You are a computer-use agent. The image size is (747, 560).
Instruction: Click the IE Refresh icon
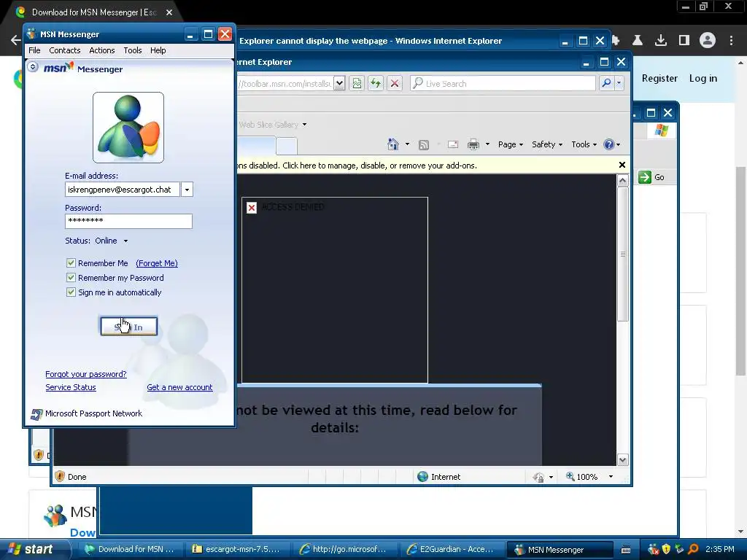tap(376, 83)
